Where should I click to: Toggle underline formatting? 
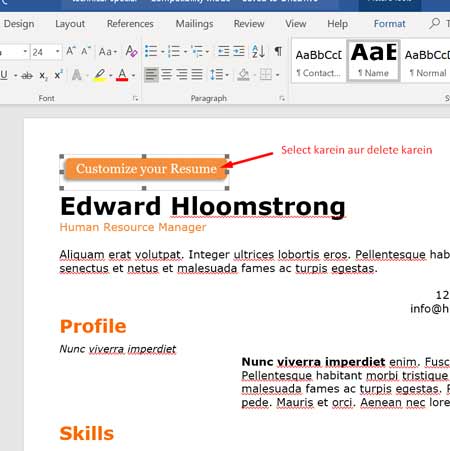click(x=4, y=75)
